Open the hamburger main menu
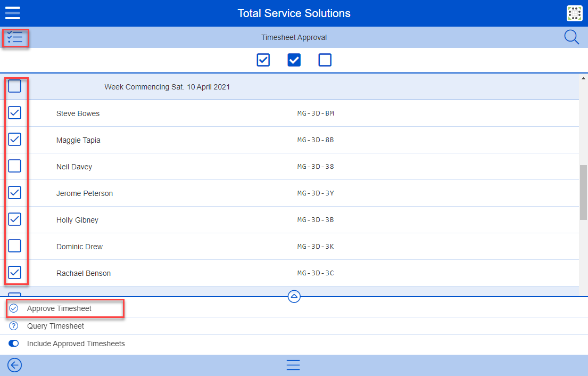 tap(12, 13)
